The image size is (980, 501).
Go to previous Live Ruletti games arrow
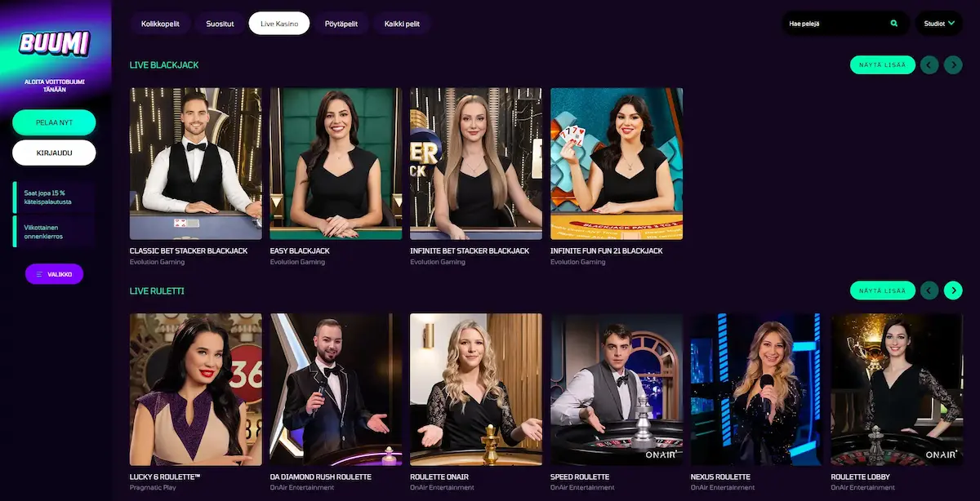929,290
